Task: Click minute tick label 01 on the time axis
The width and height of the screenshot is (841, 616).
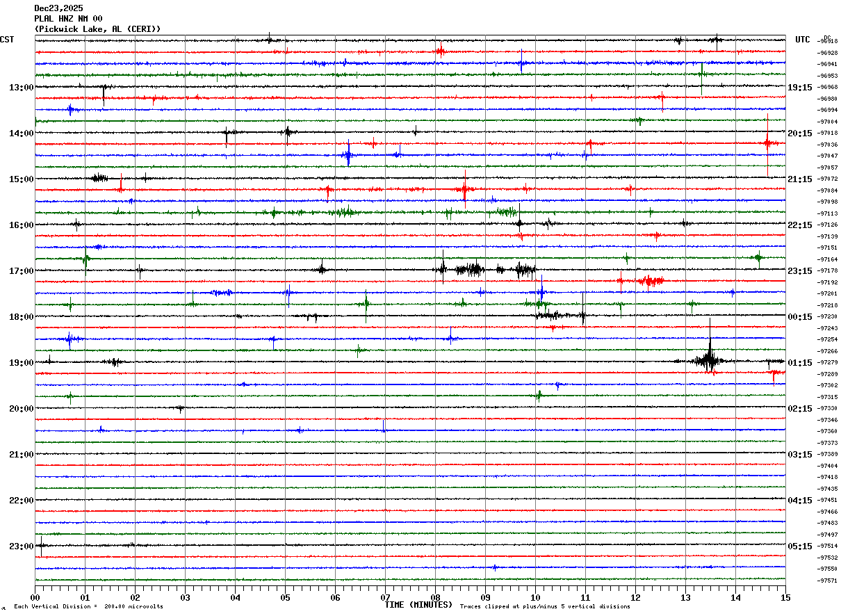Action: pos(85,597)
